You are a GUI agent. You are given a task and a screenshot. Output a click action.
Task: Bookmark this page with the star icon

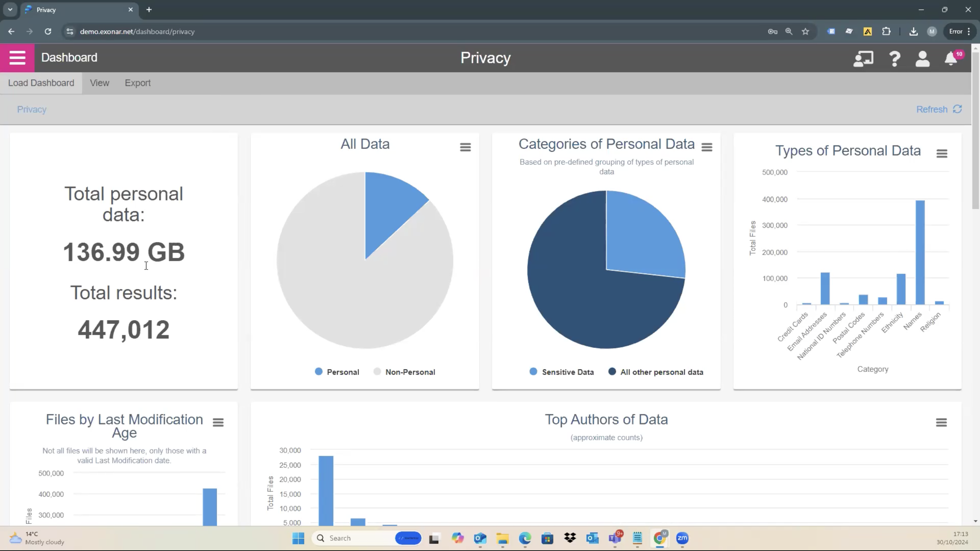(805, 32)
